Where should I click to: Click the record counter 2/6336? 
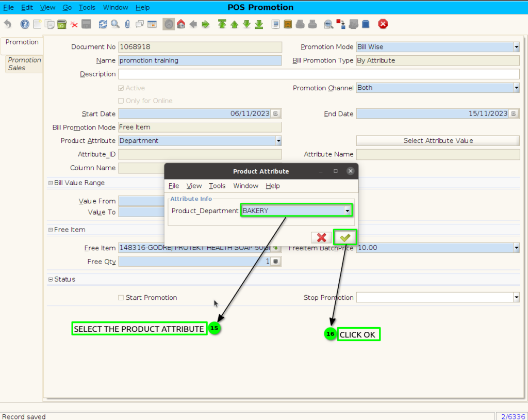tap(513, 416)
